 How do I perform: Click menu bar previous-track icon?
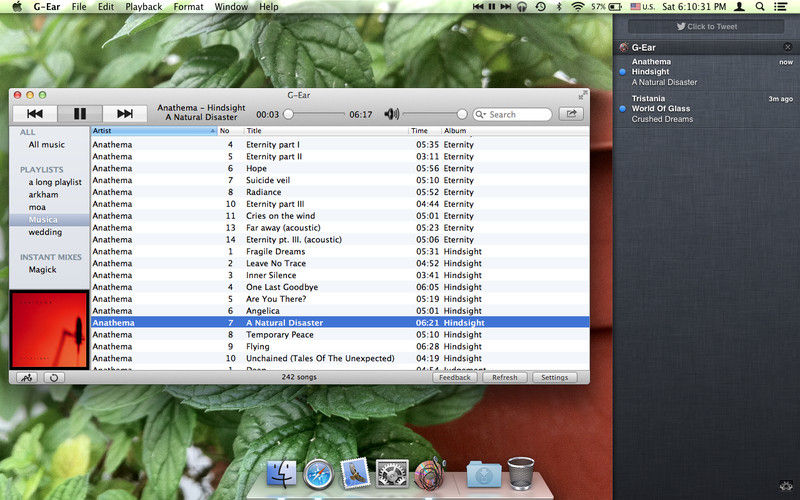coord(478,7)
